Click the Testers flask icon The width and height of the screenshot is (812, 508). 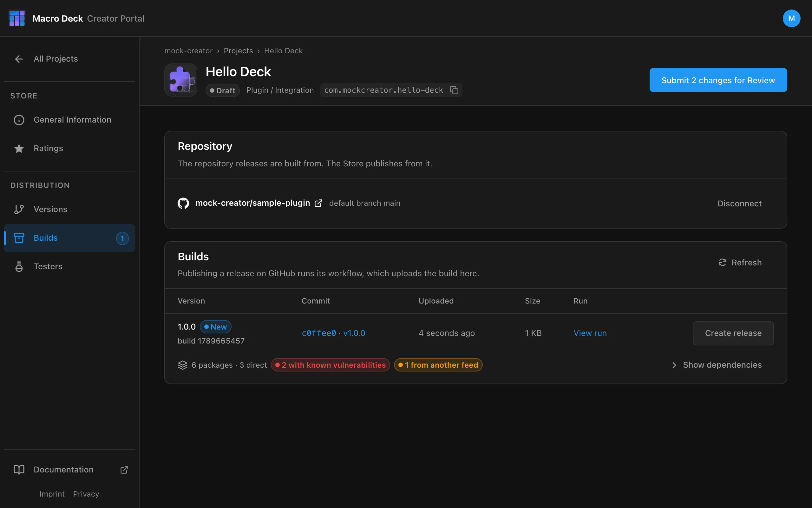click(x=19, y=266)
